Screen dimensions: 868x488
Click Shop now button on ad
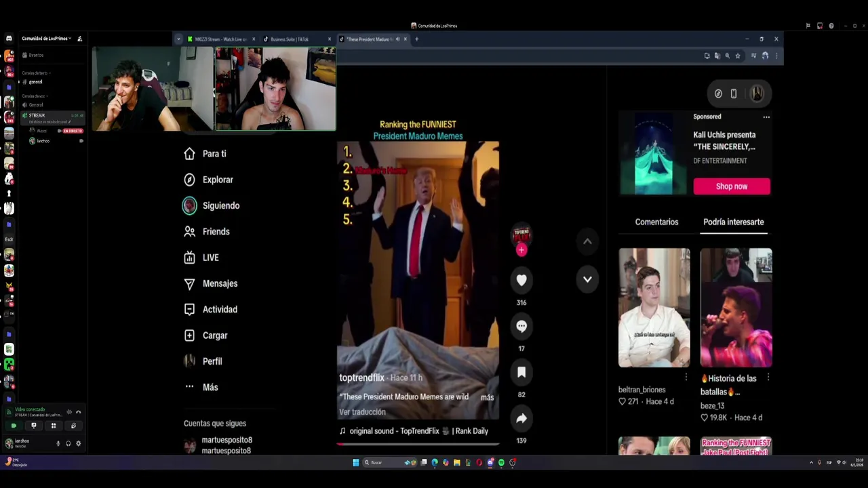[732, 186]
